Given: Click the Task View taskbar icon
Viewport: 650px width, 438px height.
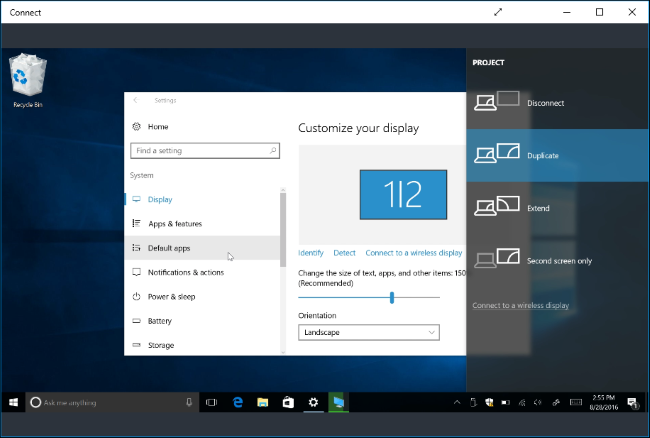Looking at the screenshot, I should [212, 402].
